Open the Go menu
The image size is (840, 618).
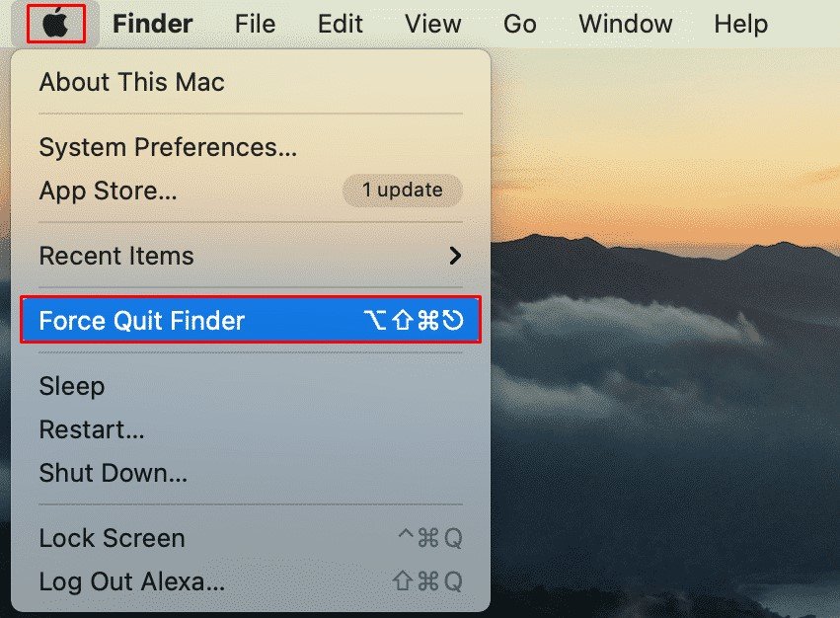[x=519, y=24]
